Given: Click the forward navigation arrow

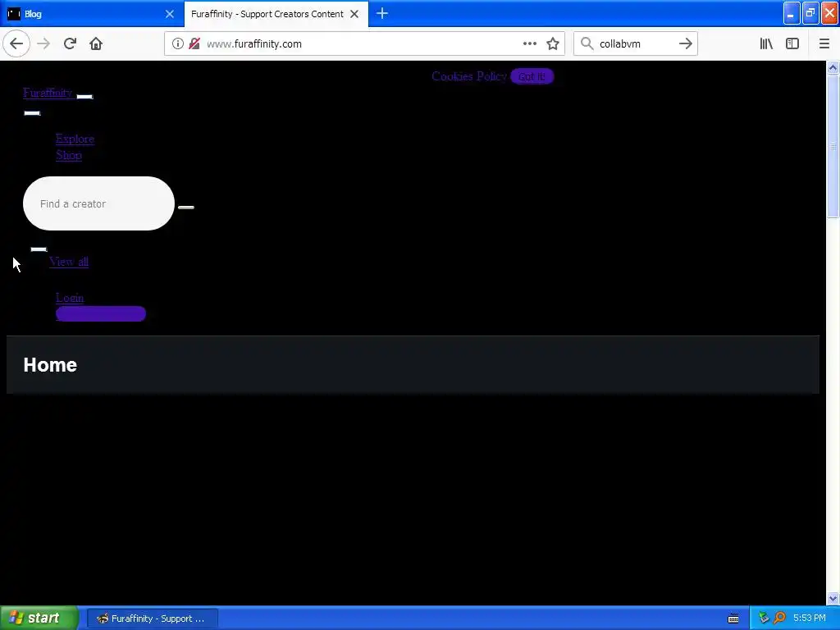Looking at the screenshot, I should pyautogui.click(x=43, y=43).
